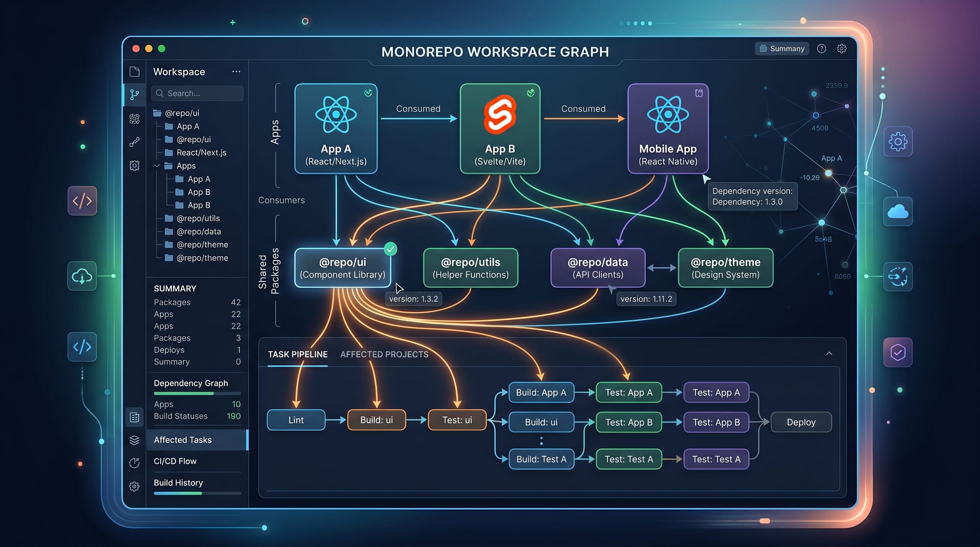
Task: Open root @repo/ui folder in tree
Action: click(x=176, y=113)
